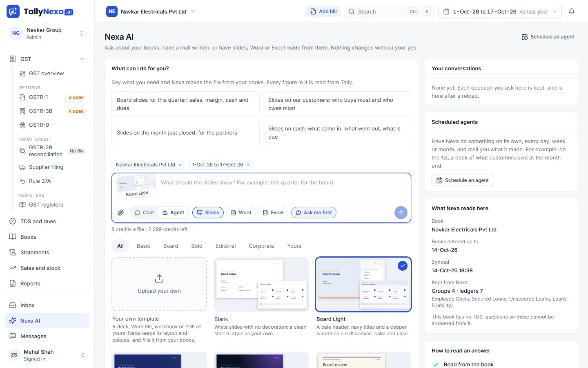
Task: Open the company dropdown for Navkar Electricals
Action: pos(151,11)
